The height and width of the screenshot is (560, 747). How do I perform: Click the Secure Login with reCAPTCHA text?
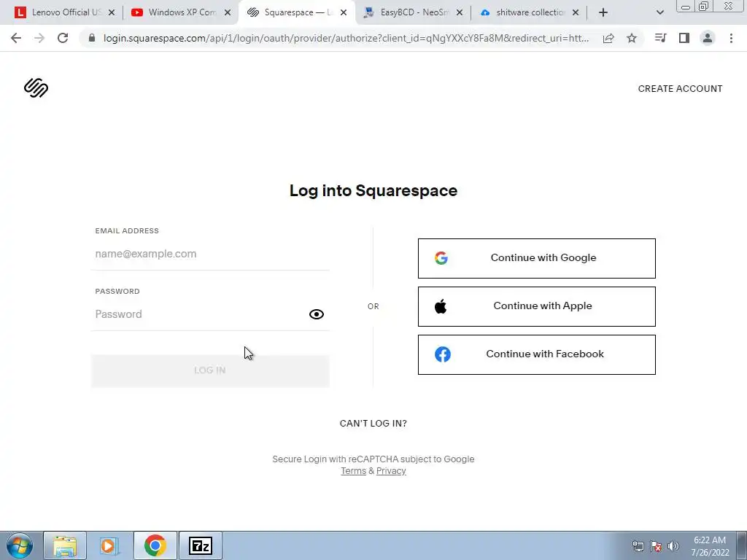pyautogui.click(x=373, y=459)
